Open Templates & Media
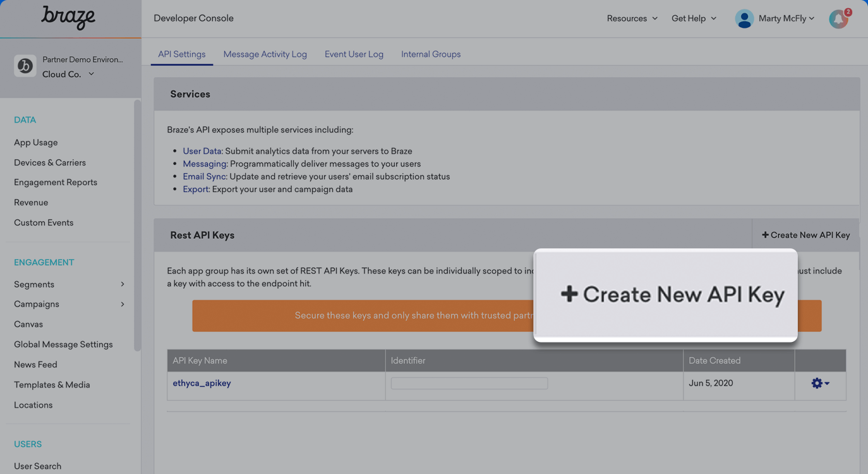Image resolution: width=868 pixels, height=474 pixels. 52,385
